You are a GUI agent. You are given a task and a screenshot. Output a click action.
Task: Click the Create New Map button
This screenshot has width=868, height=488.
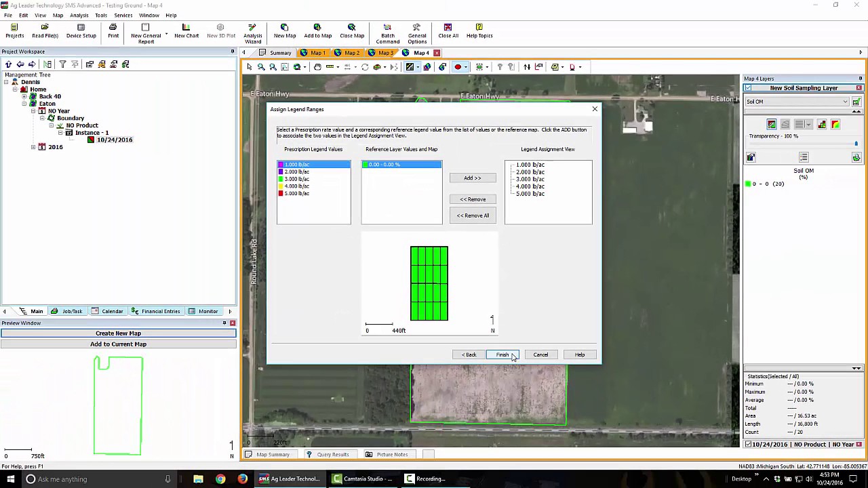tap(118, 333)
